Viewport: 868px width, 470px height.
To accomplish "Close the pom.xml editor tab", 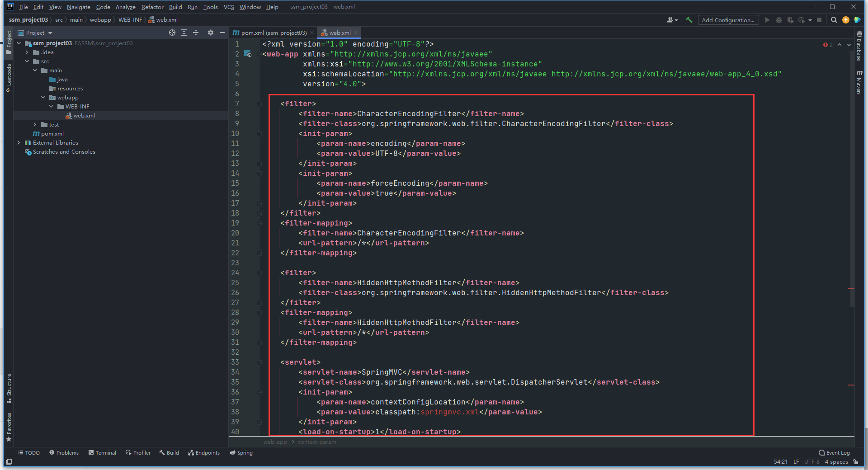I will coord(312,33).
